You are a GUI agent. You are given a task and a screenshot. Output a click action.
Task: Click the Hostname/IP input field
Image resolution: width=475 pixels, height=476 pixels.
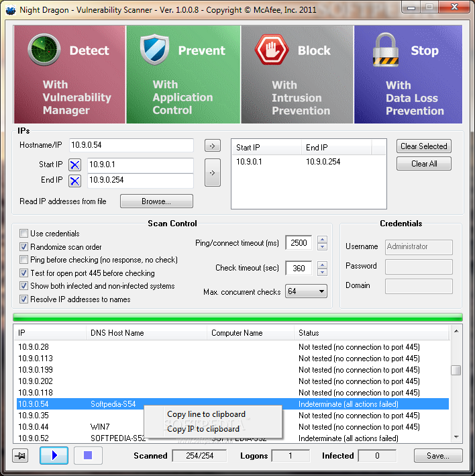[x=131, y=146]
